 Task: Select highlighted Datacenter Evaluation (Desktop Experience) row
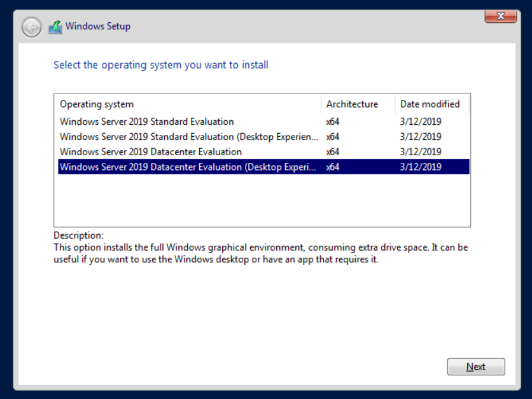188,167
